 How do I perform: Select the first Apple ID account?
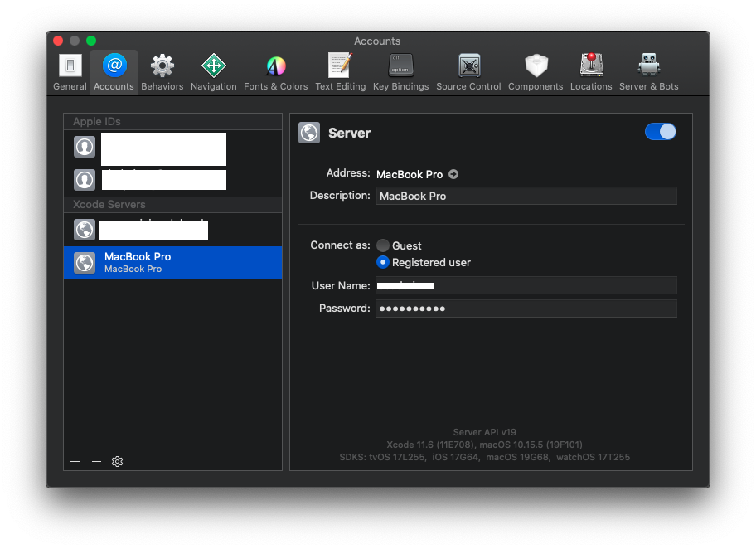click(172, 147)
